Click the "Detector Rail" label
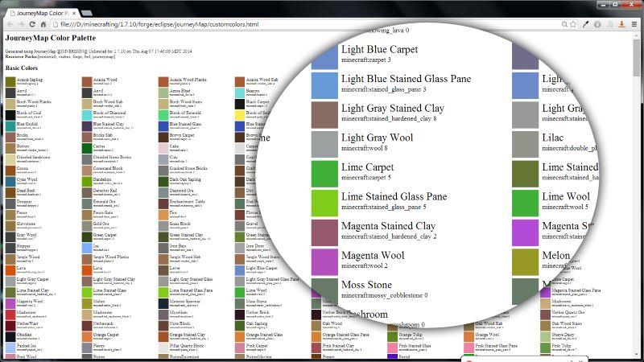 click(x=105, y=191)
